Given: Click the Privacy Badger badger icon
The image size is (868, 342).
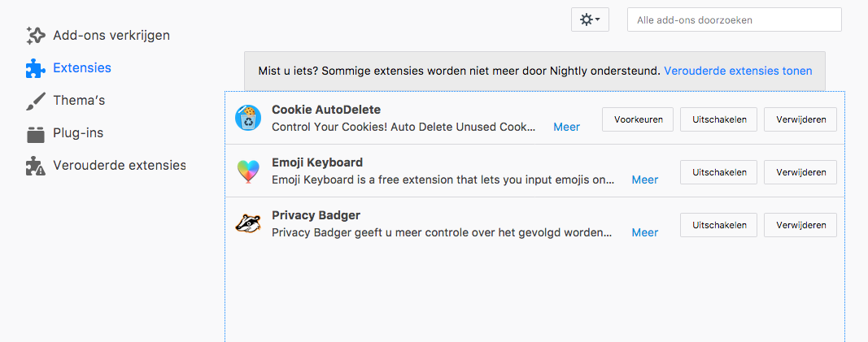Looking at the screenshot, I should click(x=248, y=224).
